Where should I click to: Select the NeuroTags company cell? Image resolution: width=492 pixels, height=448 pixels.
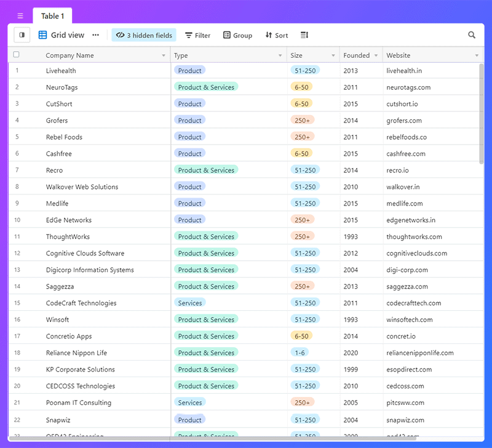tap(89, 87)
